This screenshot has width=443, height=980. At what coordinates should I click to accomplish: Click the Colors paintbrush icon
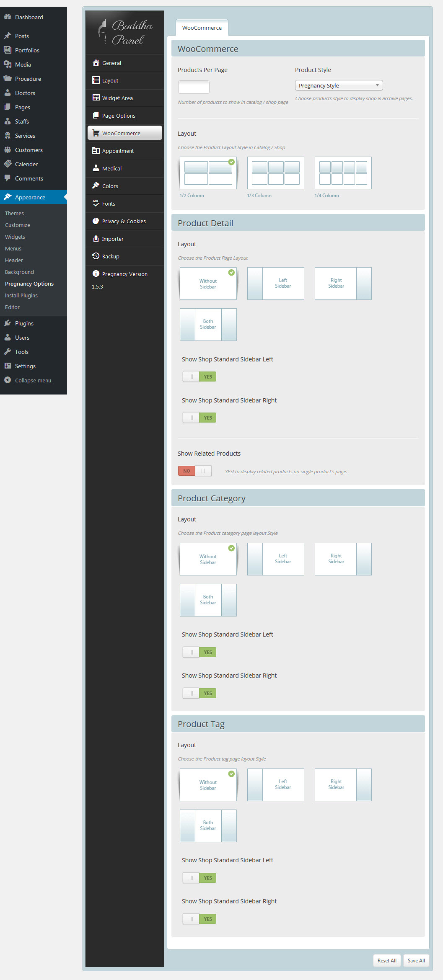[96, 186]
